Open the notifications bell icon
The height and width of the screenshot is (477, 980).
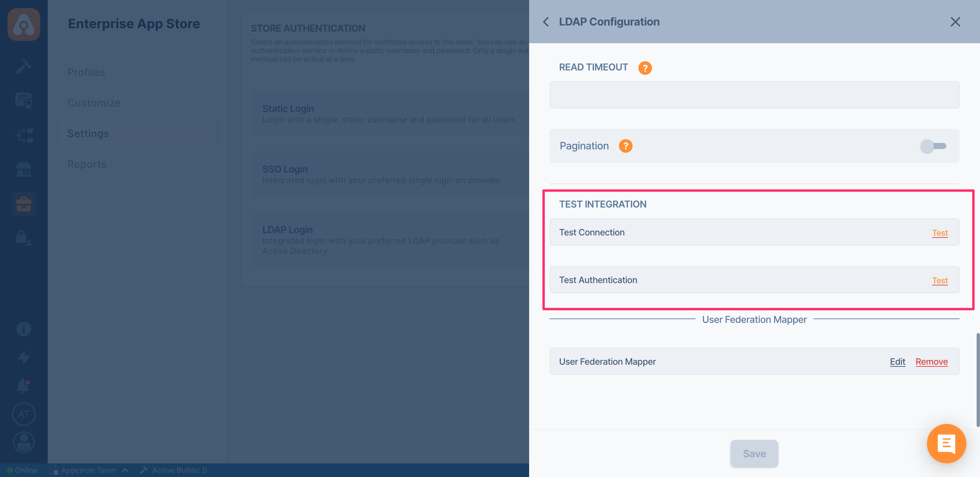(23, 385)
